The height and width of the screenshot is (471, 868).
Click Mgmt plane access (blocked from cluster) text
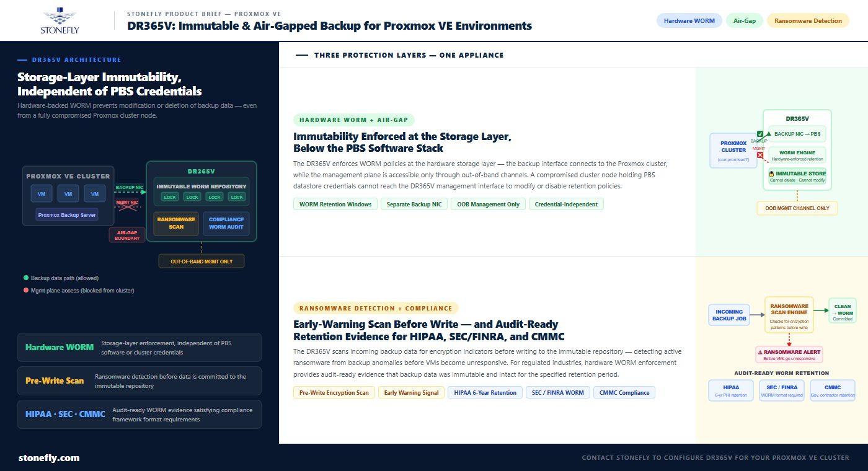82,290
